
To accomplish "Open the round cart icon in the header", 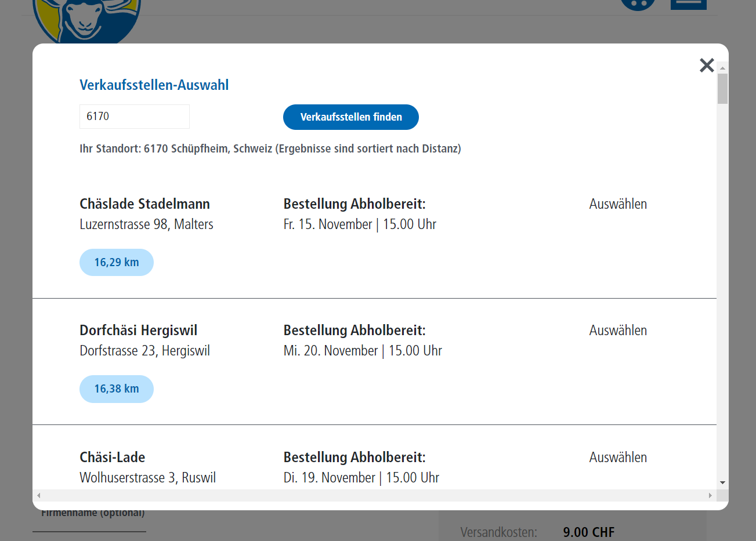I will pos(638,5).
